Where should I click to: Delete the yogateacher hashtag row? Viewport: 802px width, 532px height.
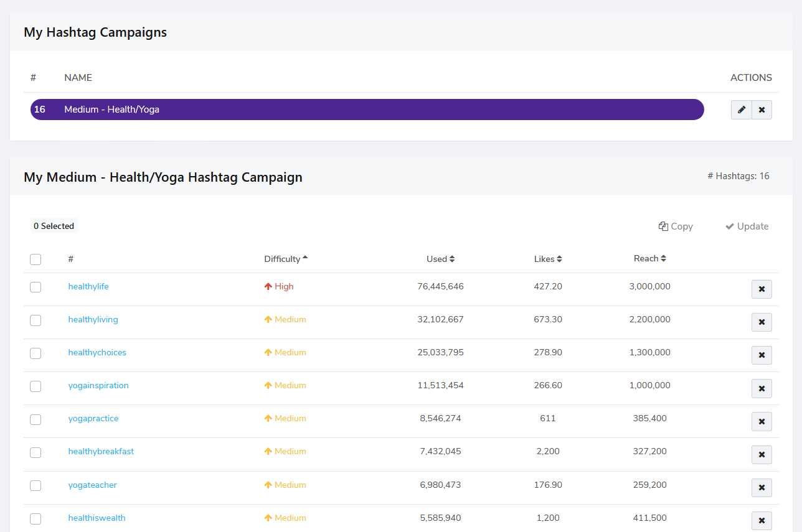762,488
